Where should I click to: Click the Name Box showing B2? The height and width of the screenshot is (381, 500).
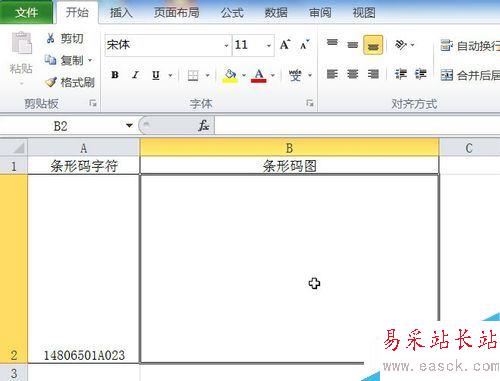(x=61, y=126)
